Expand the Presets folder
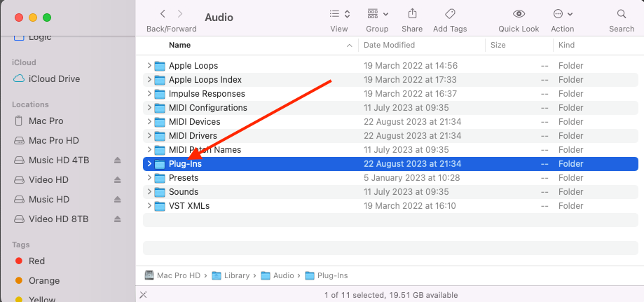 tap(149, 178)
